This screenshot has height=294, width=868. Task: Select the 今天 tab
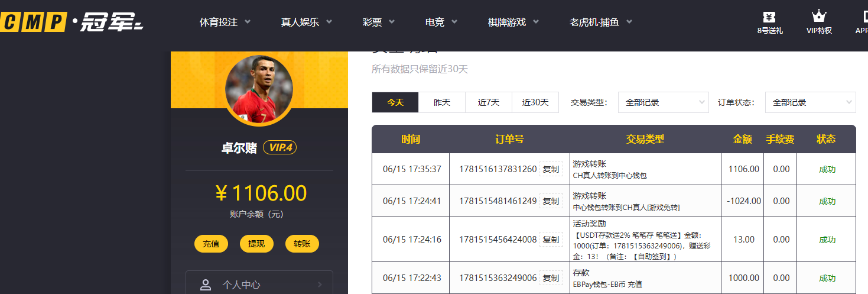(x=395, y=102)
